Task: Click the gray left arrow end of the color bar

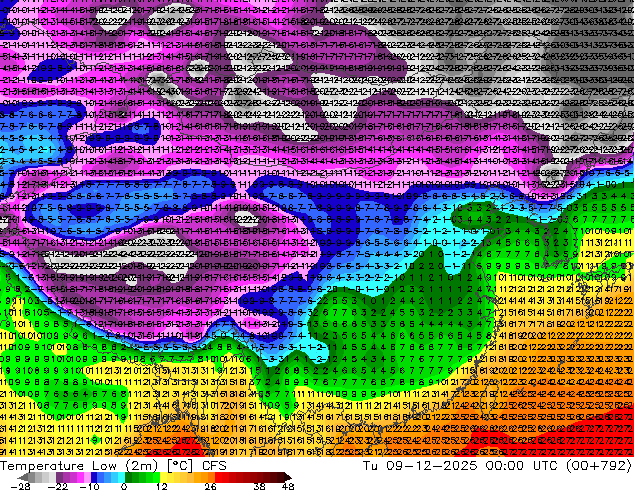Action: click(x=22, y=477)
